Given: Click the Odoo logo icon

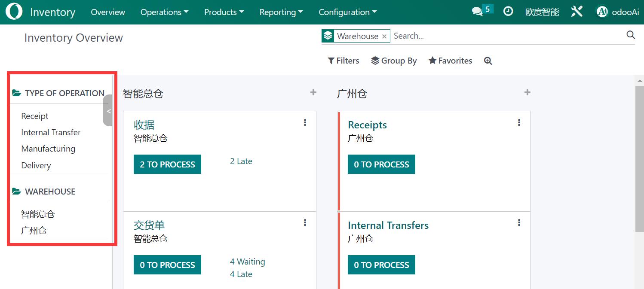Looking at the screenshot, I should (x=14, y=12).
